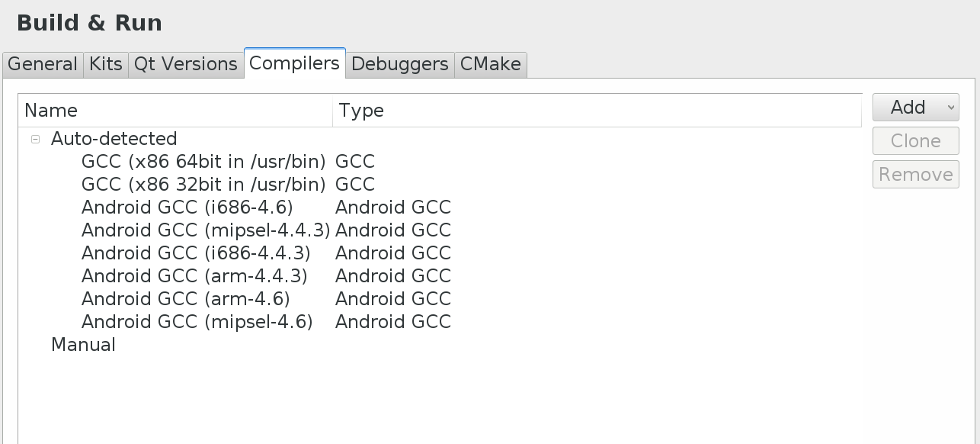
Task: Select Android GCC (i686-4.4.3) entry
Action: tap(196, 253)
